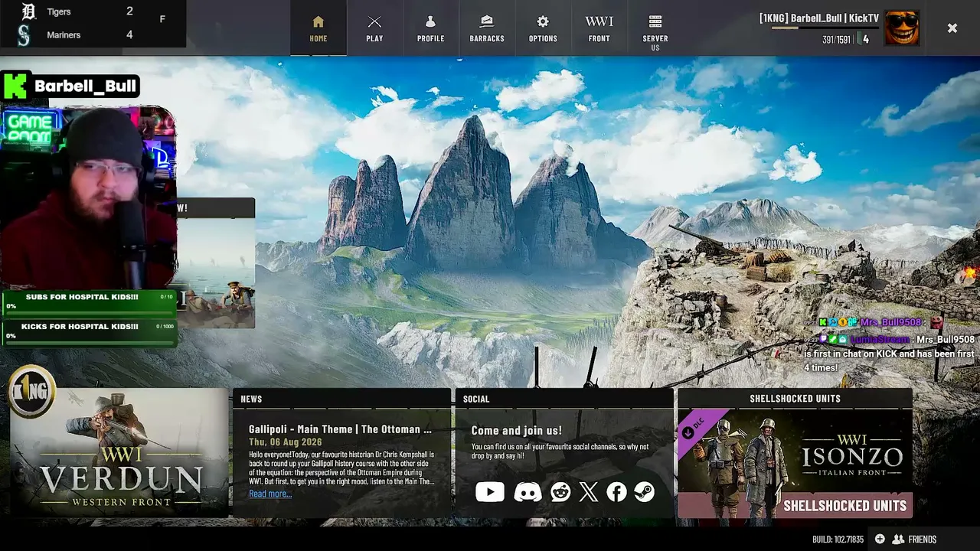Screen dimensions: 980x551
Task: Click the Mrs_Bull9508 chat username
Action: click(893, 323)
